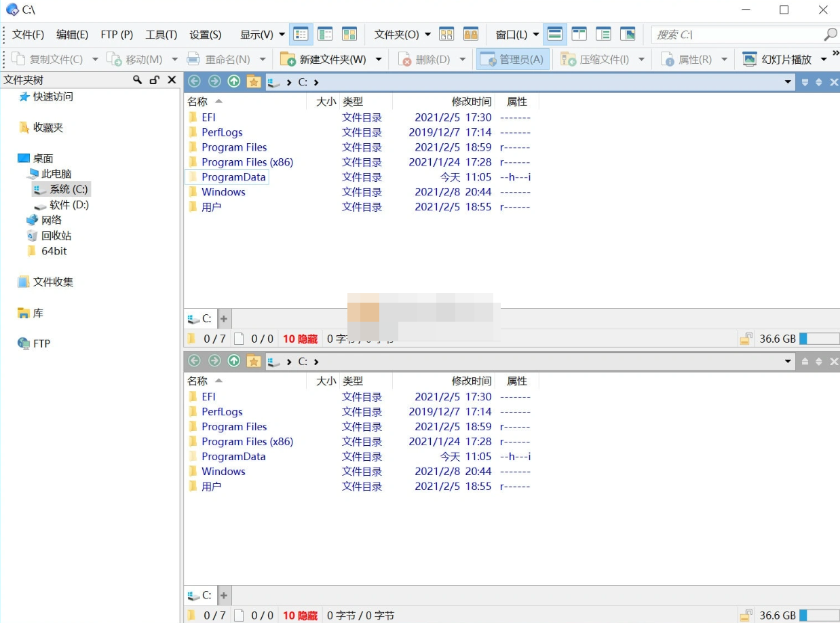Select the C: tab in the lower pane

(x=200, y=594)
